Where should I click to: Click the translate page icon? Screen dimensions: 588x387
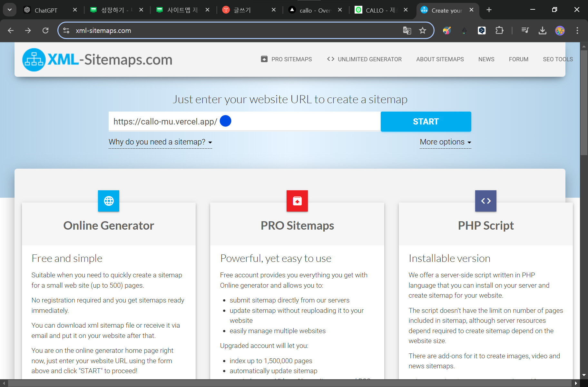pyautogui.click(x=407, y=31)
